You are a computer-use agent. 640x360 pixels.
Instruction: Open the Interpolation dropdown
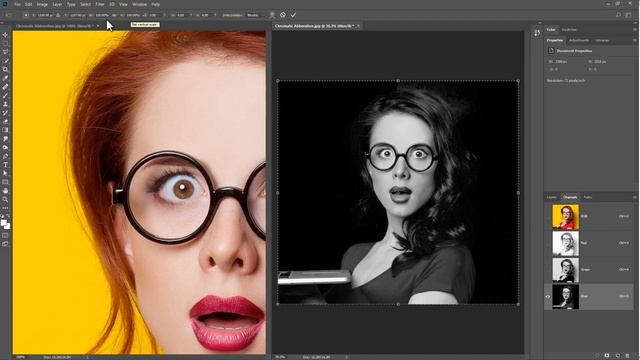point(255,15)
